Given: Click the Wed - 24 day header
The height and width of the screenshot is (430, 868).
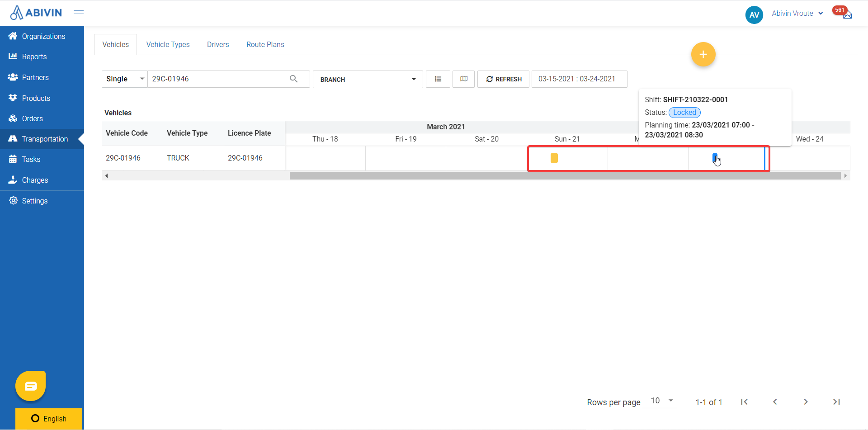Looking at the screenshot, I should 810,139.
